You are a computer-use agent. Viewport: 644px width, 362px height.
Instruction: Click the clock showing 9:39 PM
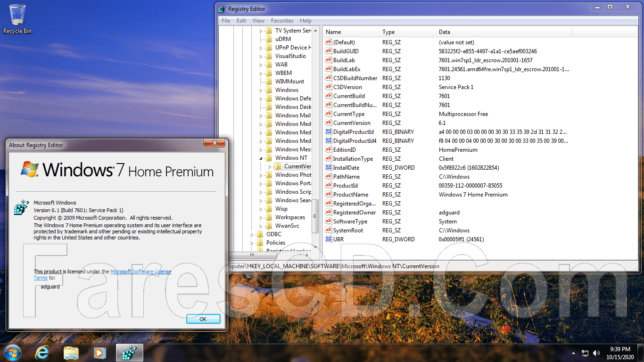click(619, 353)
